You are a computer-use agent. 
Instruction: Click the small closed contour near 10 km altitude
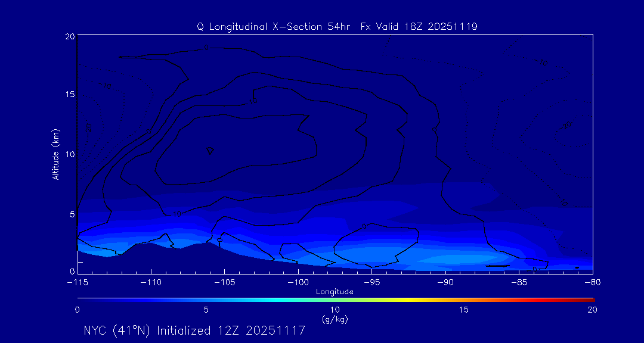tap(210, 150)
